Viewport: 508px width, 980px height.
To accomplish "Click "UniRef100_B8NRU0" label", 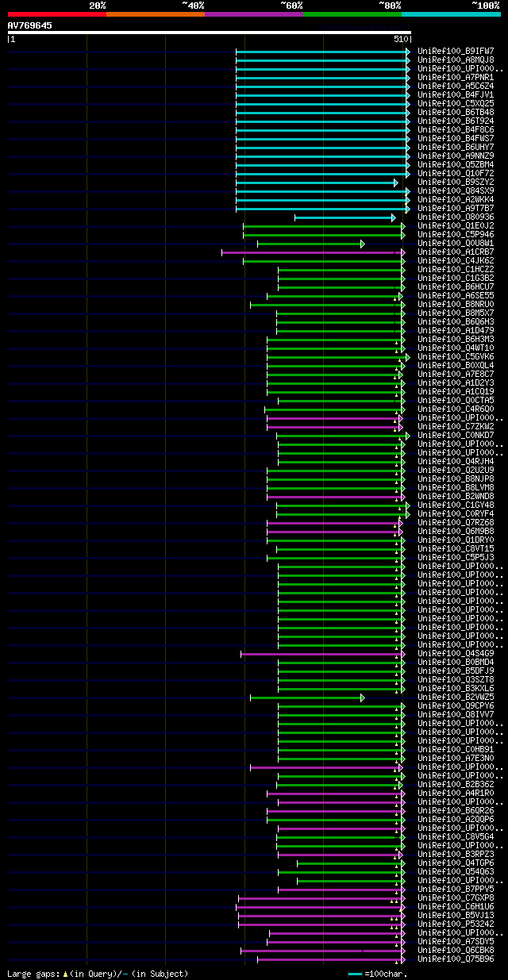I will point(456,305).
